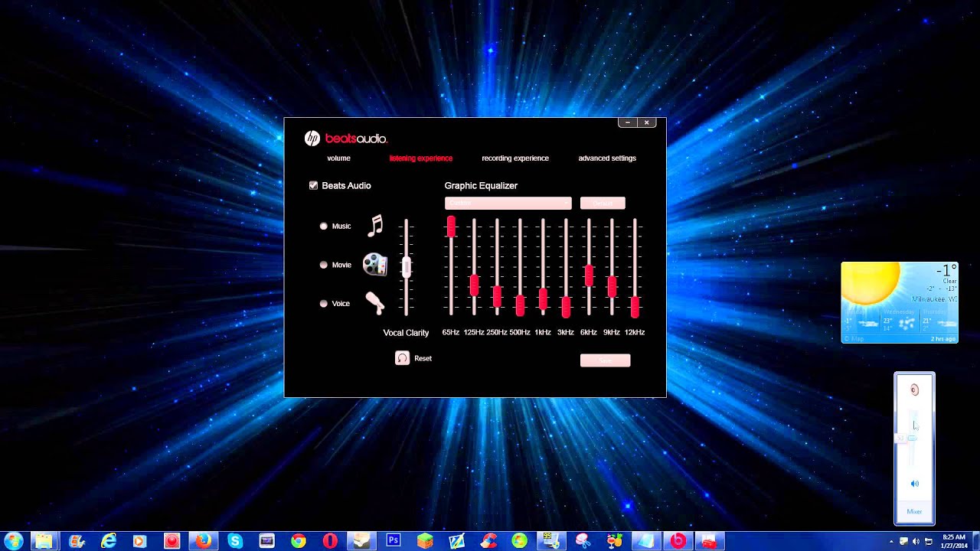Click the weather gadget sun image
The image size is (980, 551).
click(871, 283)
